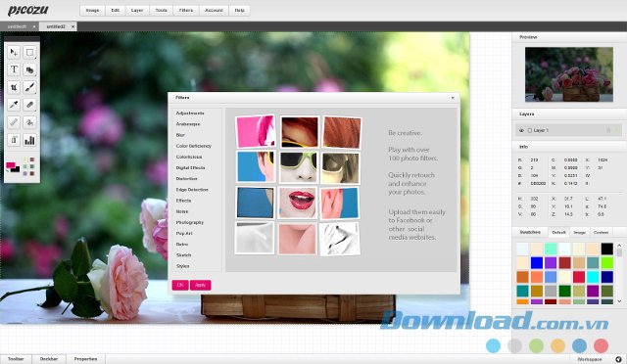Screen dimensions: 627x364
Task: Select the Text tool
Action: [14, 69]
